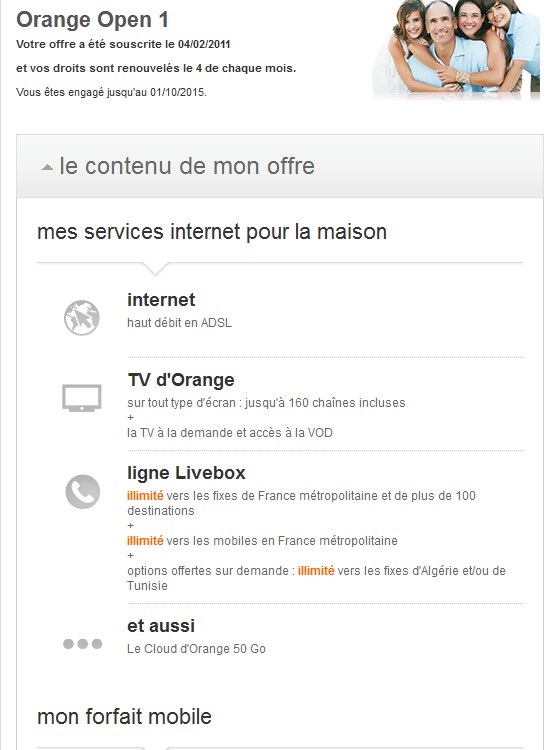Click the engagement date 01/10/2015 line
Viewport: 546px width, 750px height.
point(111,92)
